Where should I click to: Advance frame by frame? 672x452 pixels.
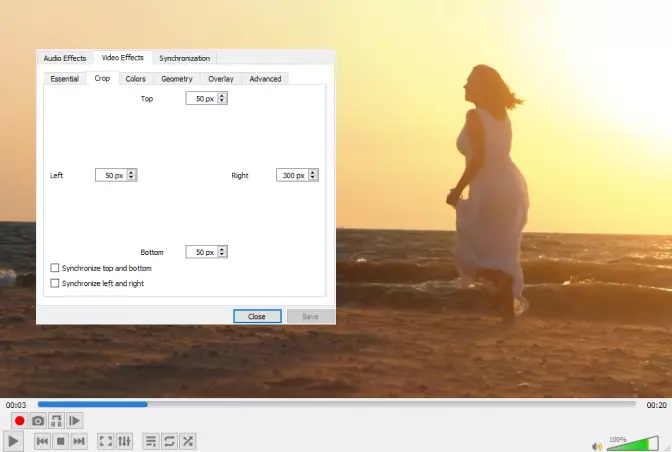pyautogui.click(x=74, y=421)
